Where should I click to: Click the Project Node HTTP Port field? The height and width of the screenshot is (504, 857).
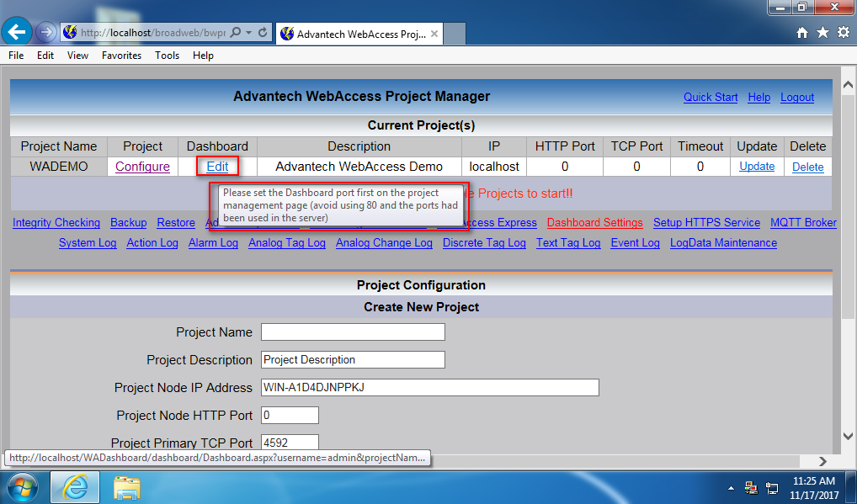(290, 416)
